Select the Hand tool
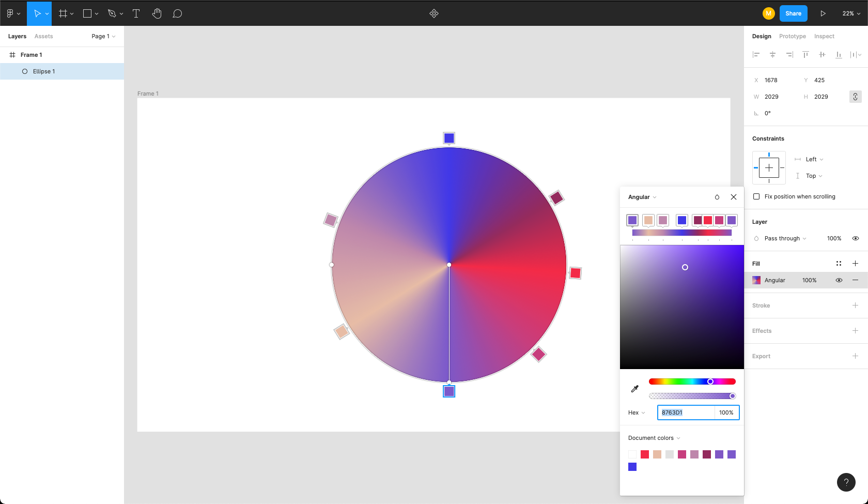This screenshot has height=504, width=868. (157, 13)
